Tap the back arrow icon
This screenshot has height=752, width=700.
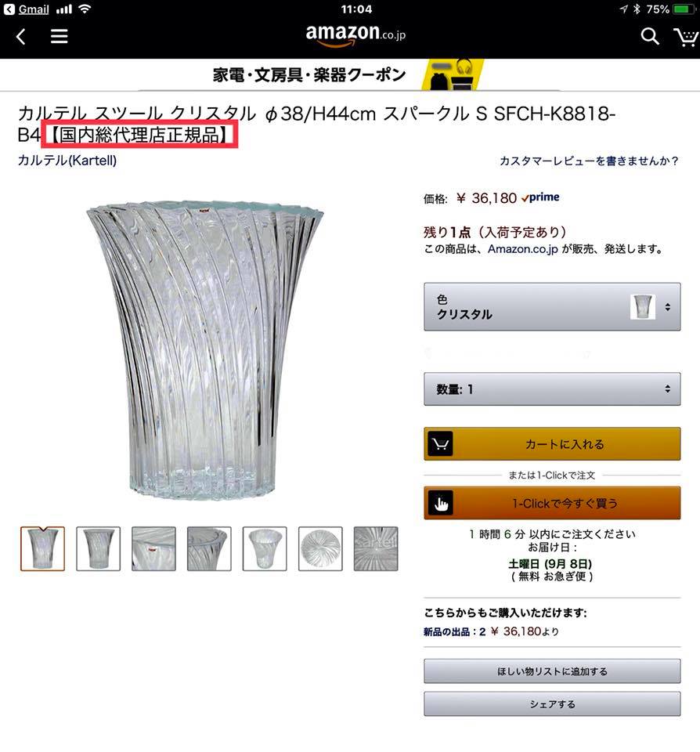20,37
